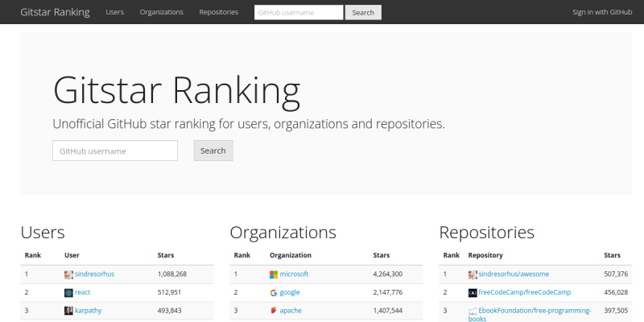Click the "User" column header
The height and width of the screenshot is (322, 644).
(x=72, y=255)
